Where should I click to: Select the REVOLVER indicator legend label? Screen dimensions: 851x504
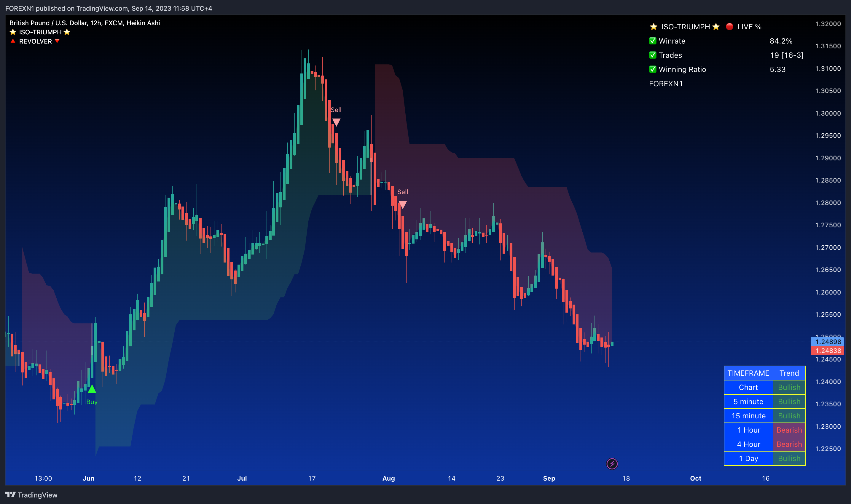point(35,41)
